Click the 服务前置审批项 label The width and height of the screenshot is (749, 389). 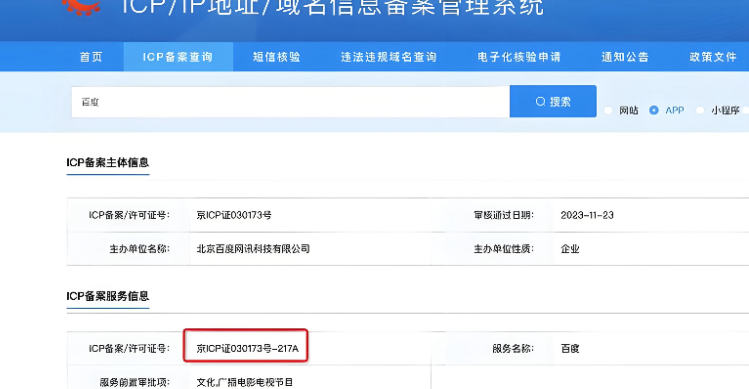(x=135, y=382)
